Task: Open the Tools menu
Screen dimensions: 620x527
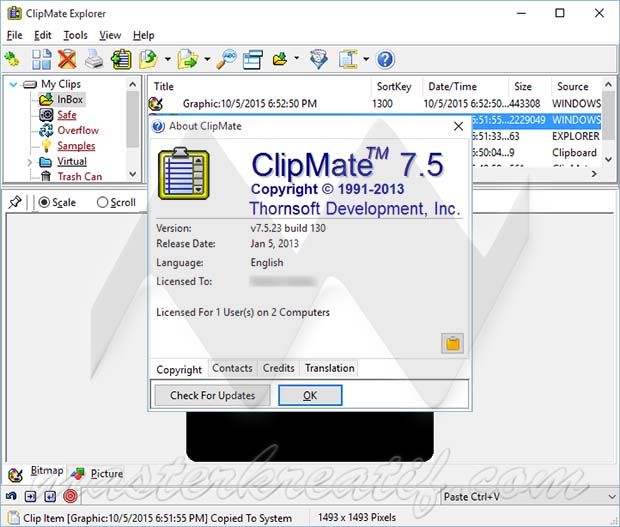Action: (76, 35)
